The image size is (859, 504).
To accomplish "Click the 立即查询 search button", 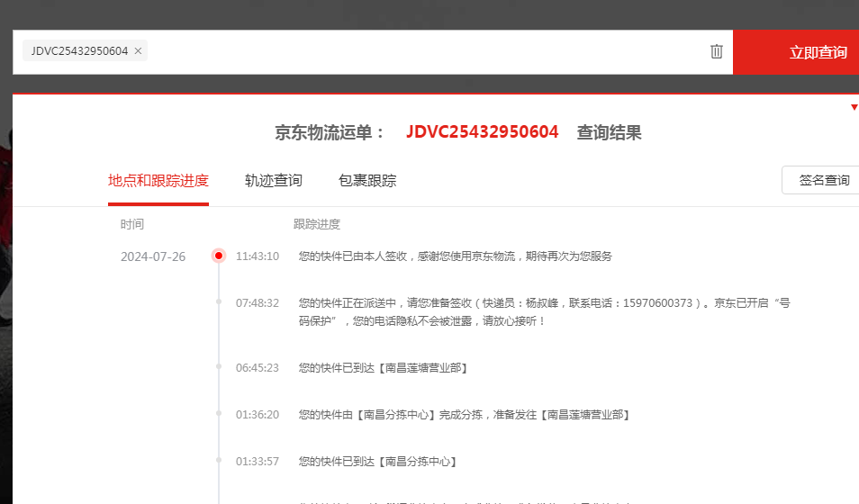I will pos(796,52).
